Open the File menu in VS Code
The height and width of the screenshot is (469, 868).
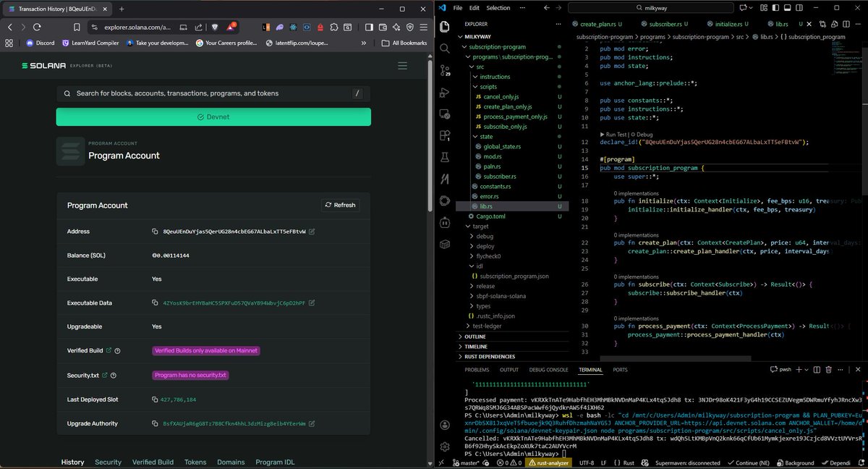(x=457, y=8)
